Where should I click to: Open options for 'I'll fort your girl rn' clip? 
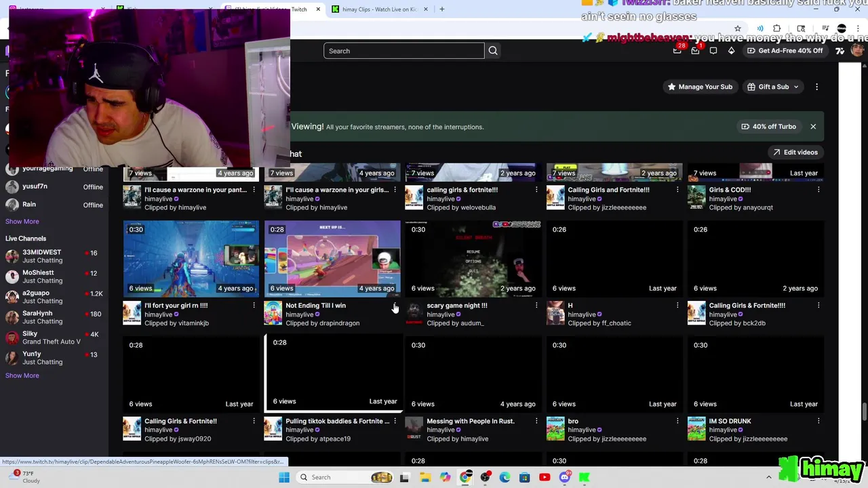(x=254, y=306)
